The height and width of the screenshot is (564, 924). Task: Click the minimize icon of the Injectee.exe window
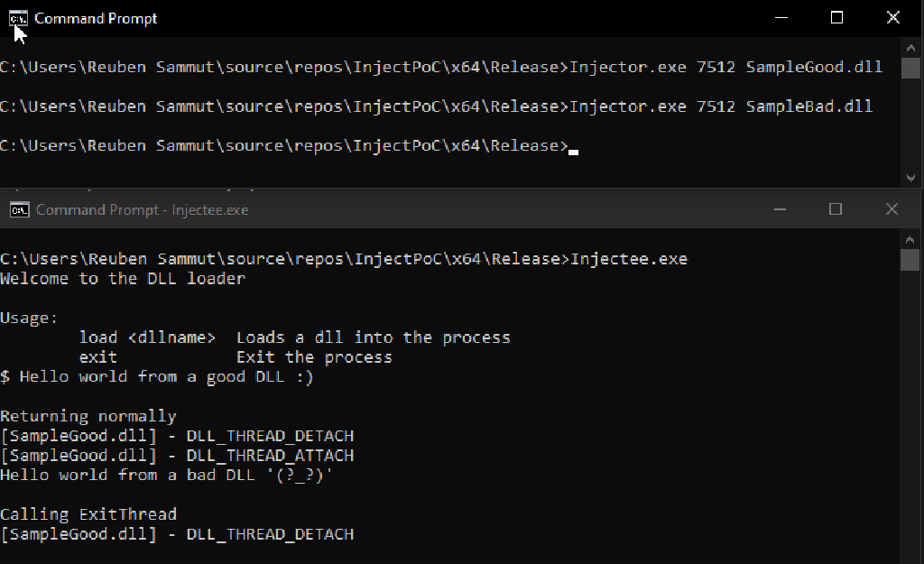pos(779,208)
